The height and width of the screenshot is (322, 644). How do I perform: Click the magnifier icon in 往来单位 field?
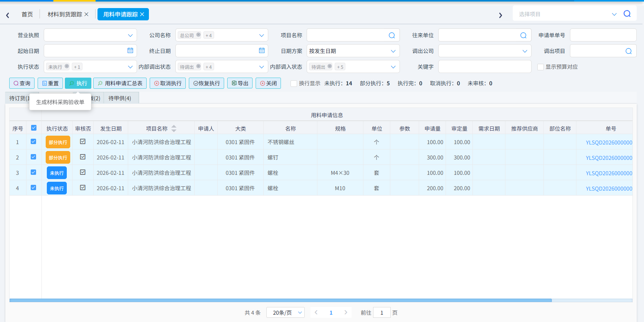tap(523, 35)
